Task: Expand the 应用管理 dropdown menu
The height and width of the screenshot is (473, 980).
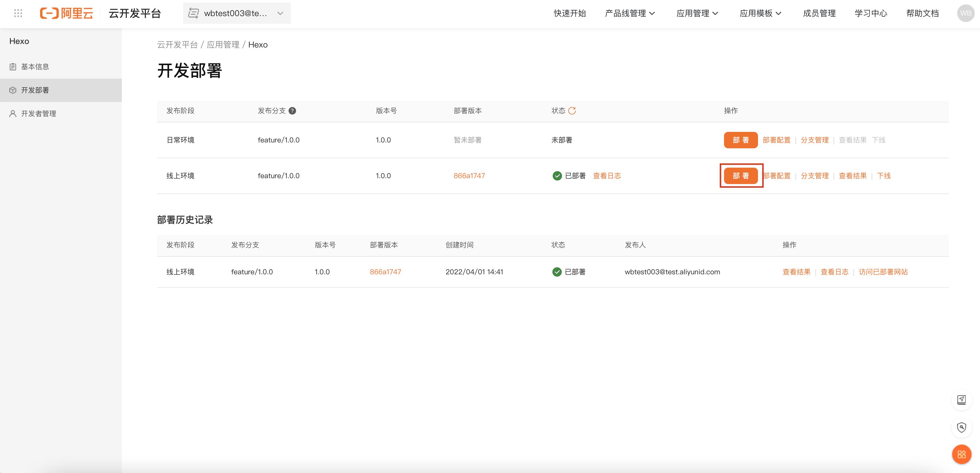Action: tap(697, 13)
